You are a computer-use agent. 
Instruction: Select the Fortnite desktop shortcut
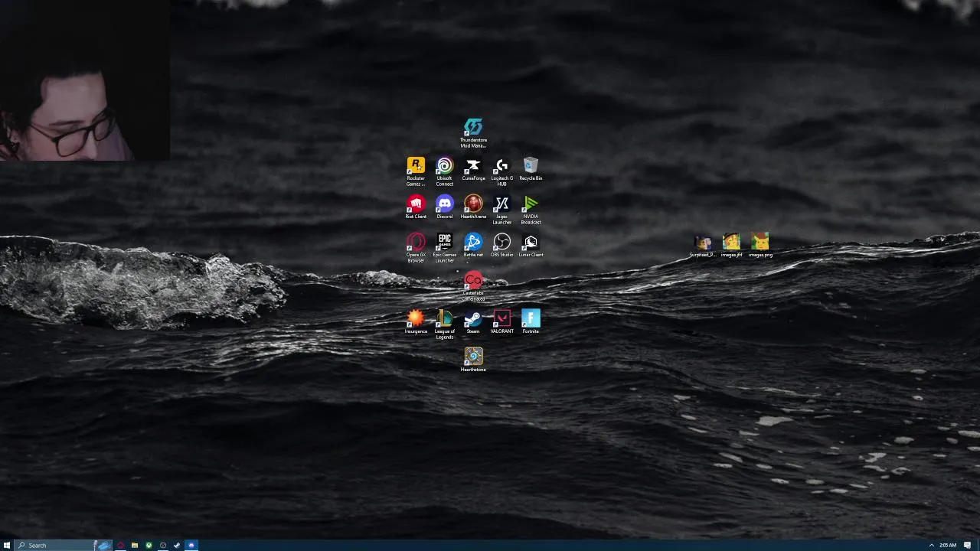[531, 322]
